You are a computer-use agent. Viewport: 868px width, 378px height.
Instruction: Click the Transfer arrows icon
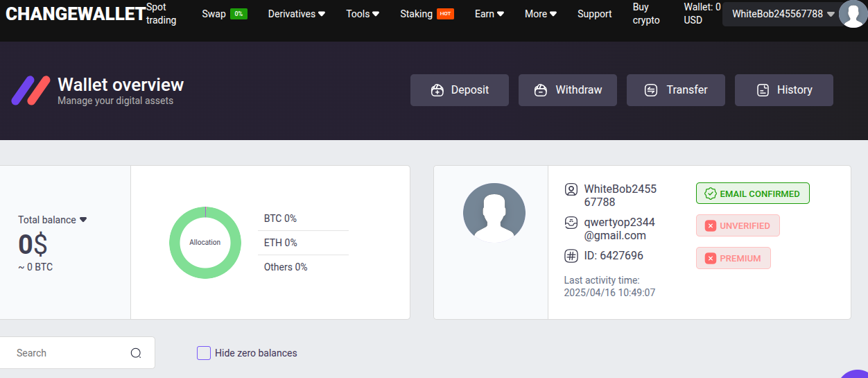pyautogui.click(x=651, y=90)
